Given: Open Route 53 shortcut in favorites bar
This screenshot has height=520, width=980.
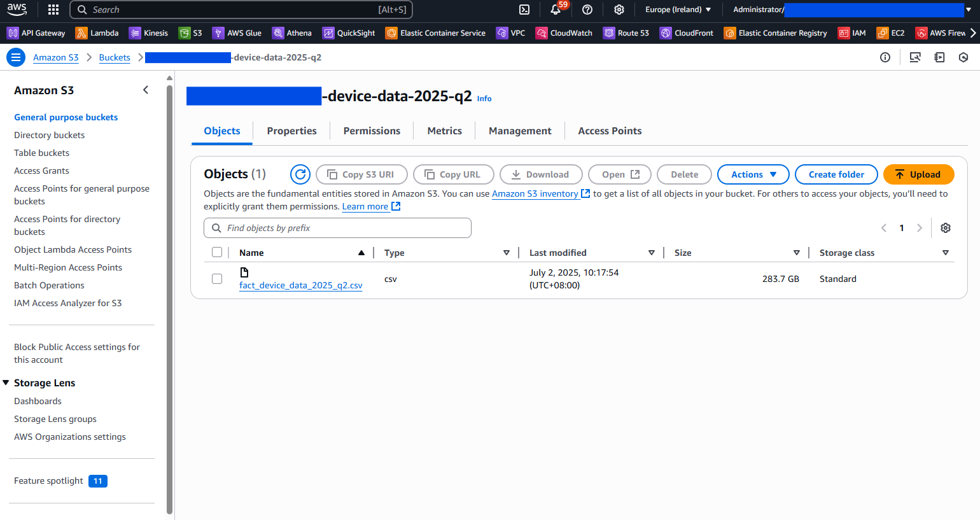Looking at the screenshot, I should [626, 33].
